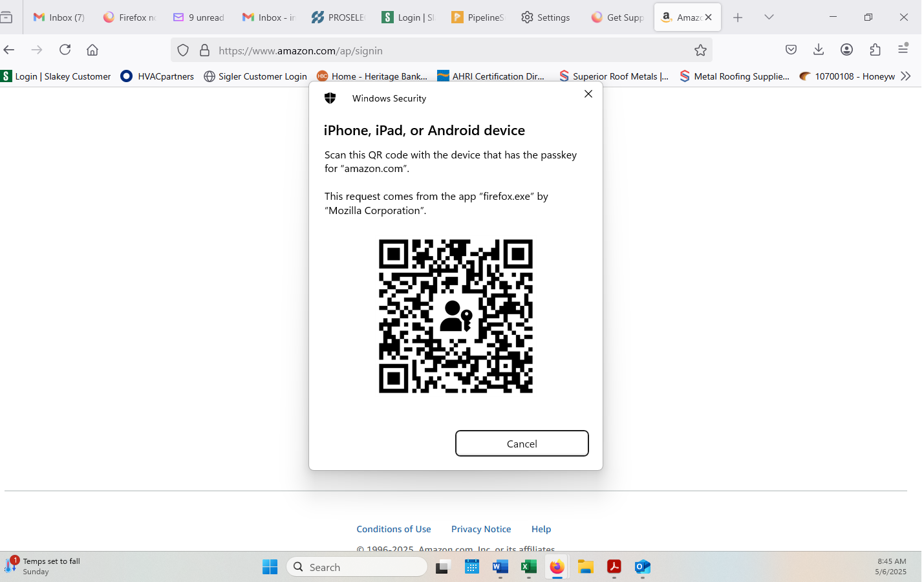Open Metal Roofing Supplies bookmark
This screenshot has height=582, width=924.
(735, 76)
